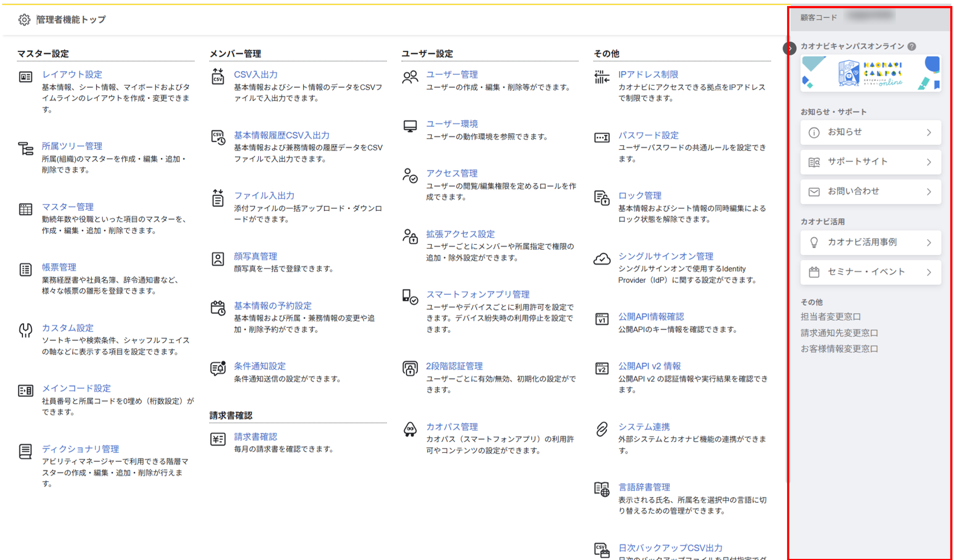This screenshot has width=954, height=560.
Task: Click the two-step authentication icon
Action: (x=410, y=368)
